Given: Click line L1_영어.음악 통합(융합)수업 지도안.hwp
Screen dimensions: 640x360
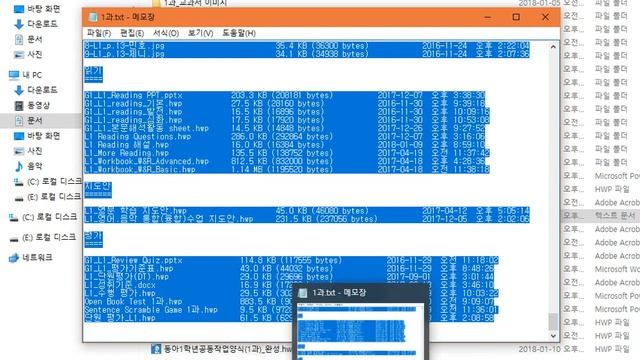Looking at the screenshot, I should click(307, 219).
